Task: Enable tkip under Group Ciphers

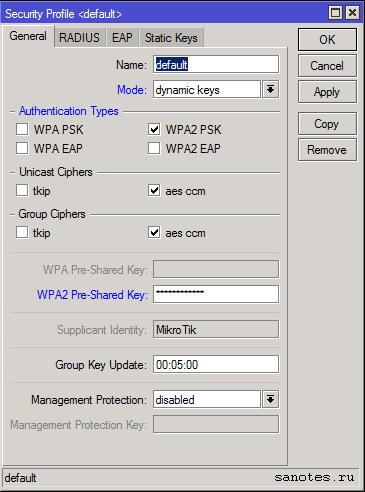Action: [x=22, y=232]
